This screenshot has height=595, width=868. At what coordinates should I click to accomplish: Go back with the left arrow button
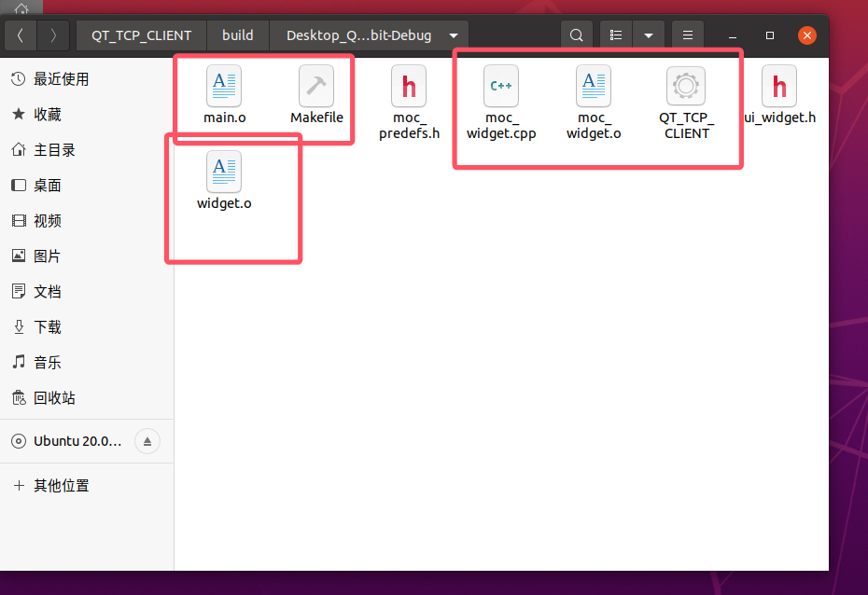[x=21, y=35]
